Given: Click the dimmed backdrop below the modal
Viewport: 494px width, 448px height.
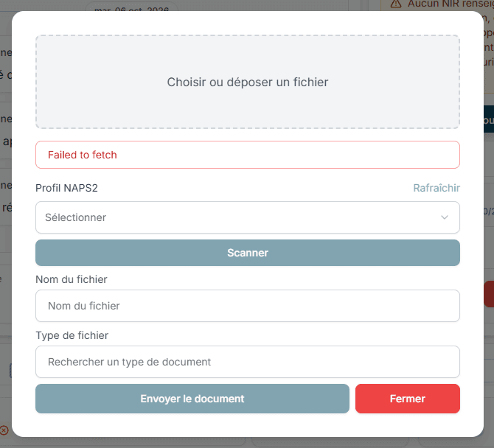Looking at the screenshot, I should click(x=247, y=443).
